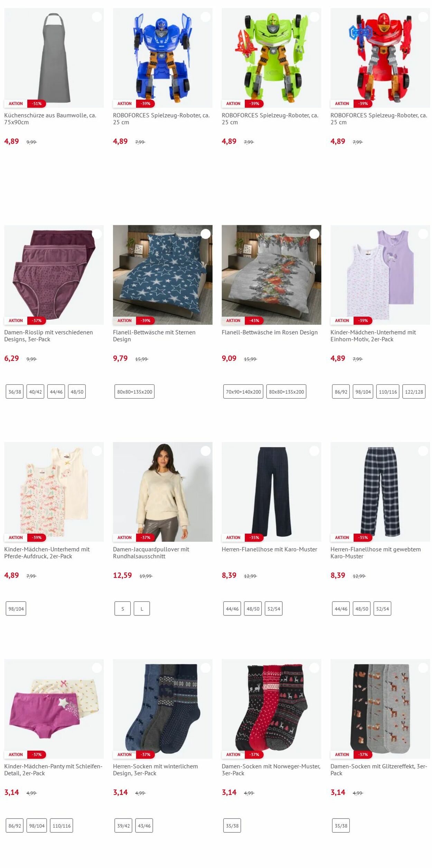This screenshot has width=432, height=868.
Task: Click wishlist circle on the green ROBOFORCES robot
Action: (314, 17)
